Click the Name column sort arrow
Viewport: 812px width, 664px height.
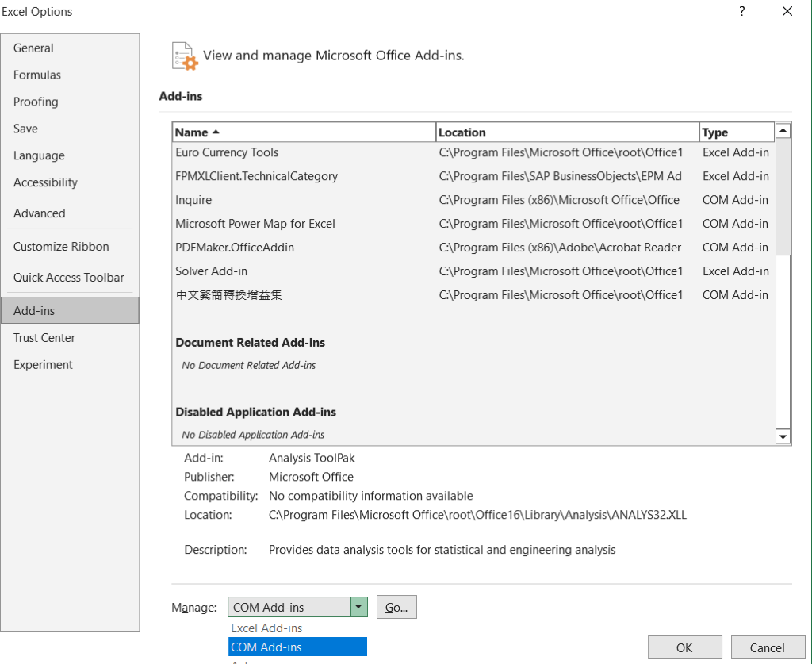[x=216, y=132]
